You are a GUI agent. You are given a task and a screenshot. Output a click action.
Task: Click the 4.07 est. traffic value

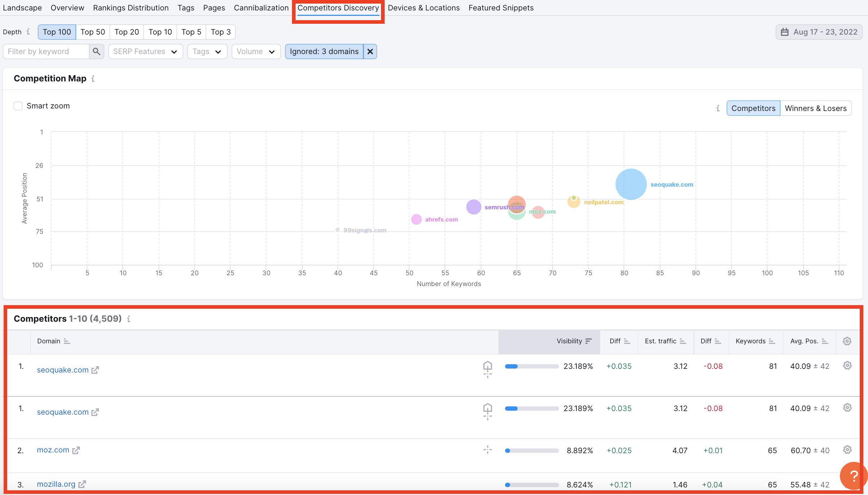point(680,451)
